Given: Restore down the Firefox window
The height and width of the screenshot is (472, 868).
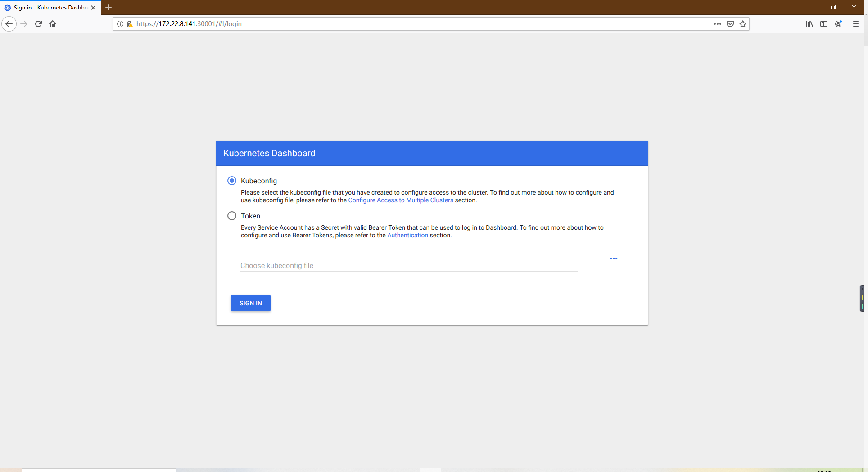Looking at the screenshot, I should point(833,7).
